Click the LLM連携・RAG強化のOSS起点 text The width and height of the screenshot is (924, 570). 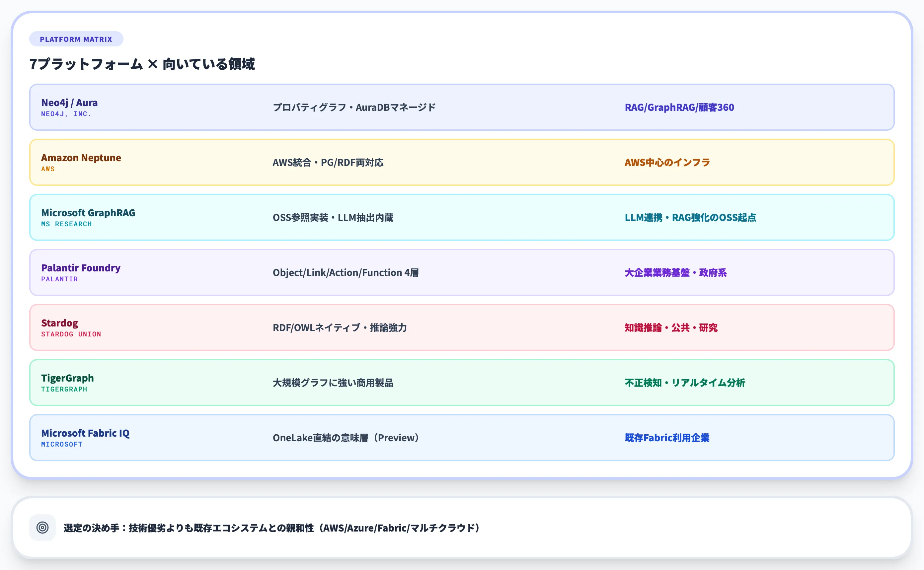pyautogui.click(x=691, y=218)
